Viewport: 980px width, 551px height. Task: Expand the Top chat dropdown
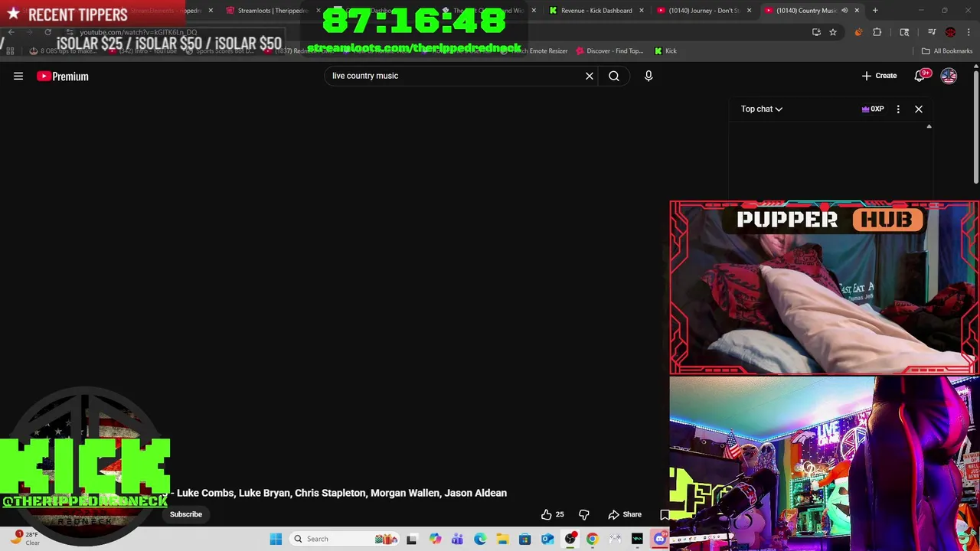tap(761, 109)
